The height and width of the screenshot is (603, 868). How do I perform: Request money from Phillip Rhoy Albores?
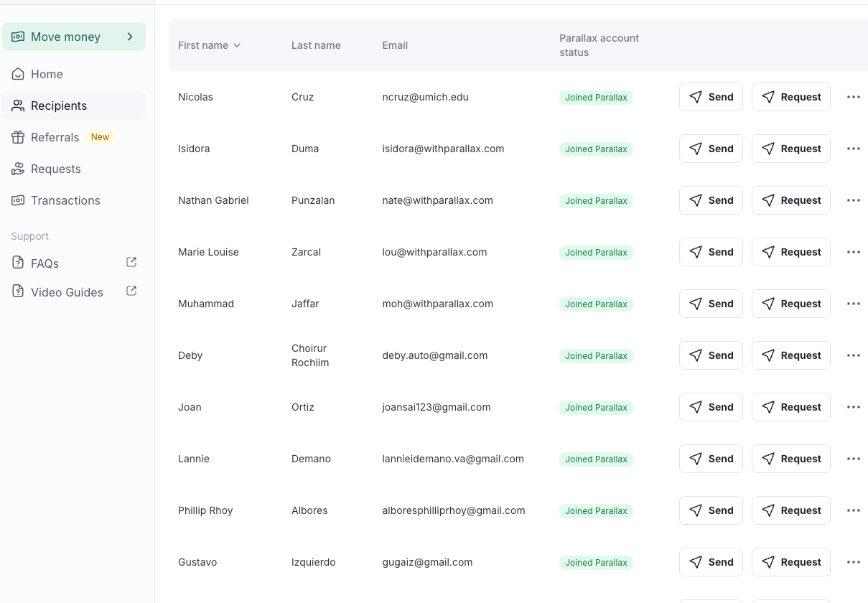(790, 510)
